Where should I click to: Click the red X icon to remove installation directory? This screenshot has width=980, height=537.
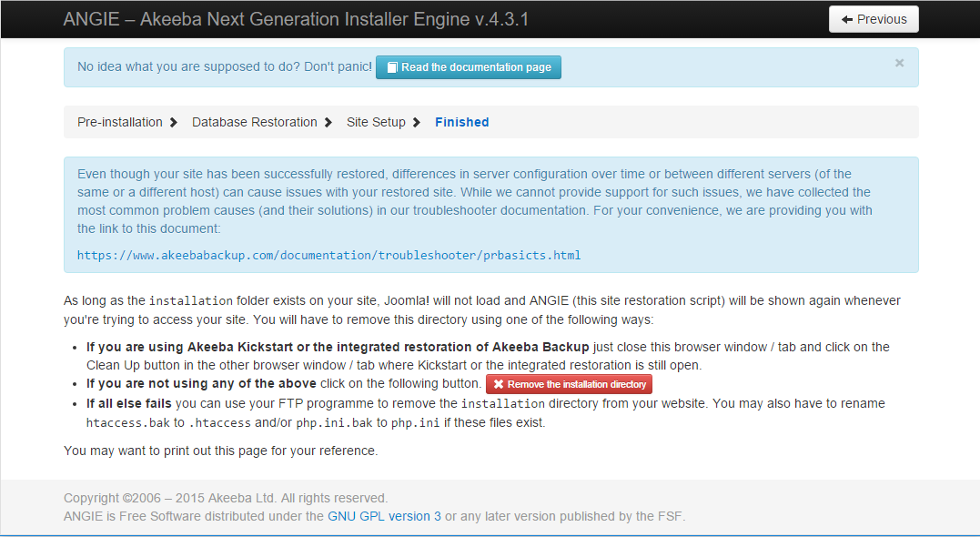tap(499, 384)
